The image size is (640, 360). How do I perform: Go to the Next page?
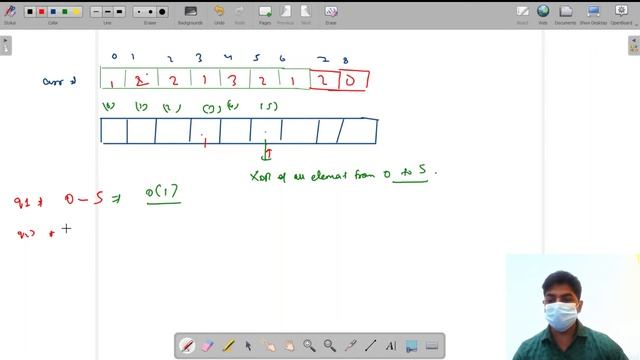pos(306,15)
